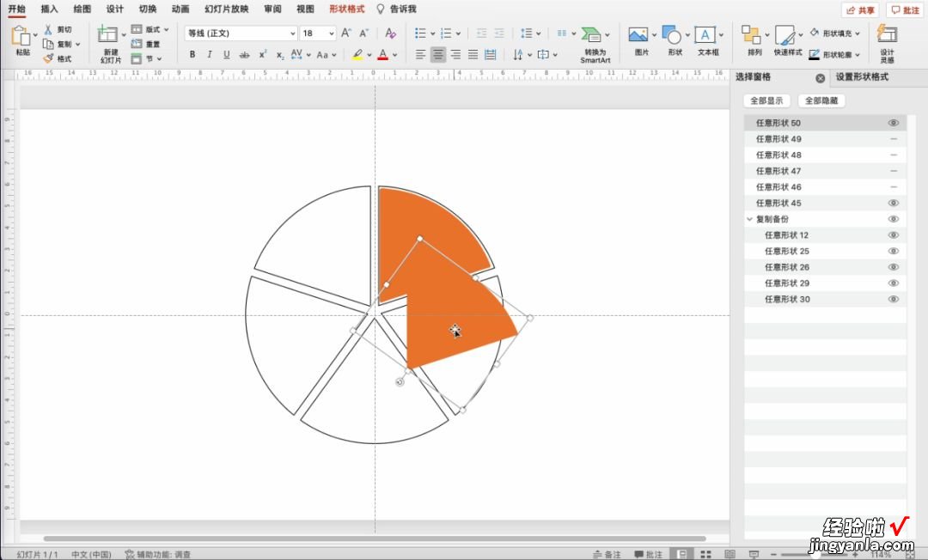Image resolution: width=928 pixels, height=560 pixels.
Task: Underline text with the U icon
Action: pyautogui.click(x=227, y=54)
